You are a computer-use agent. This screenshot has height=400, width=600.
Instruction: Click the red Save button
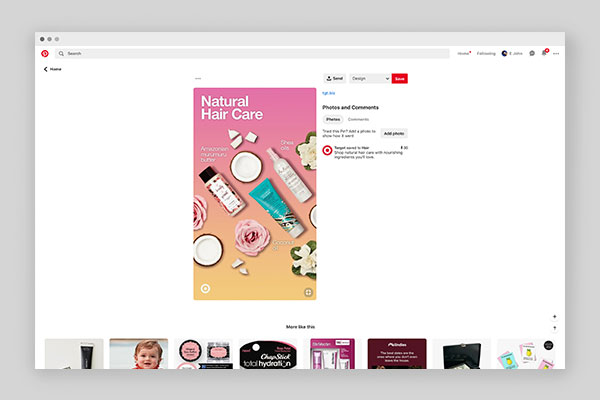399,78
